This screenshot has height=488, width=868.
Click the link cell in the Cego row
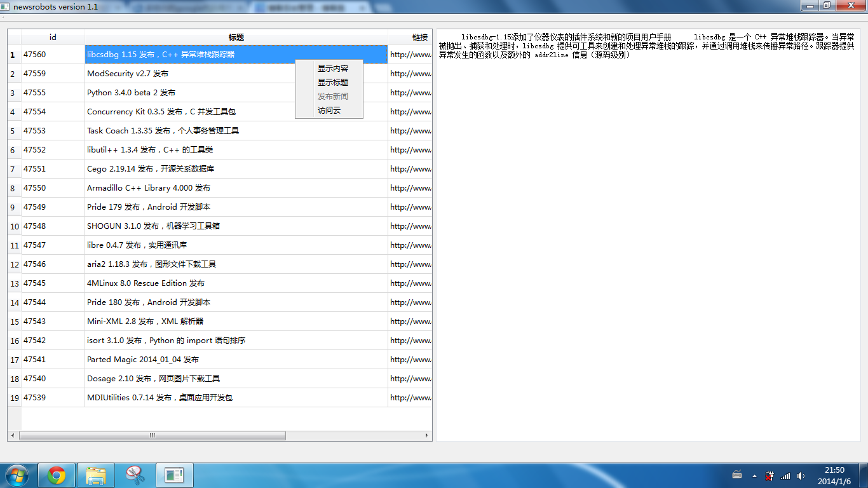(x=410, y=169)
